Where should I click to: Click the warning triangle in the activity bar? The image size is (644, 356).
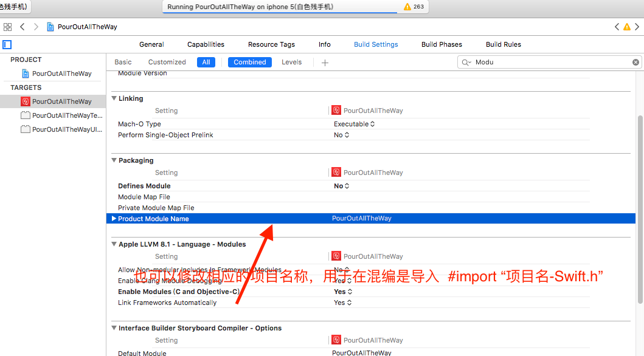tap(407, 7)
